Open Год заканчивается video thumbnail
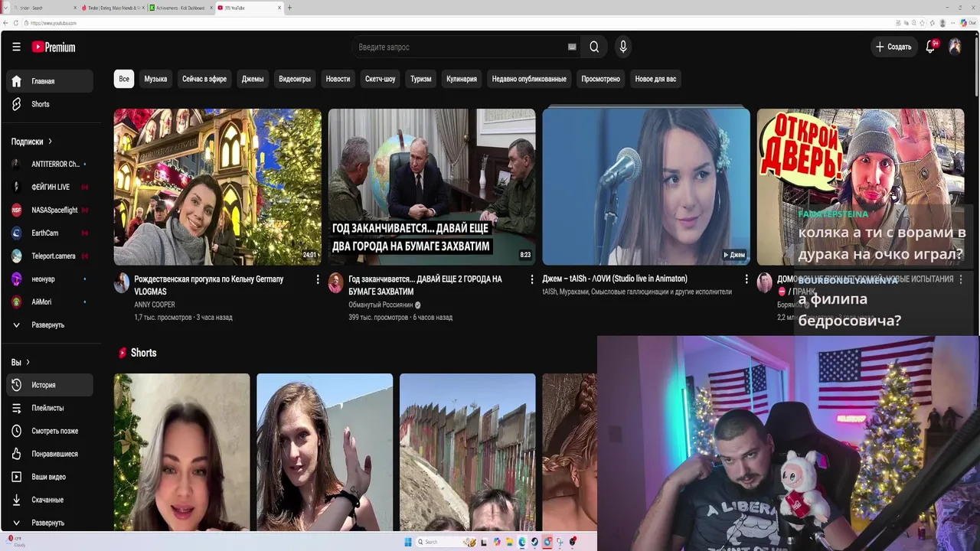This screenshot has height=551, width=980. click(x=432, y=187)
